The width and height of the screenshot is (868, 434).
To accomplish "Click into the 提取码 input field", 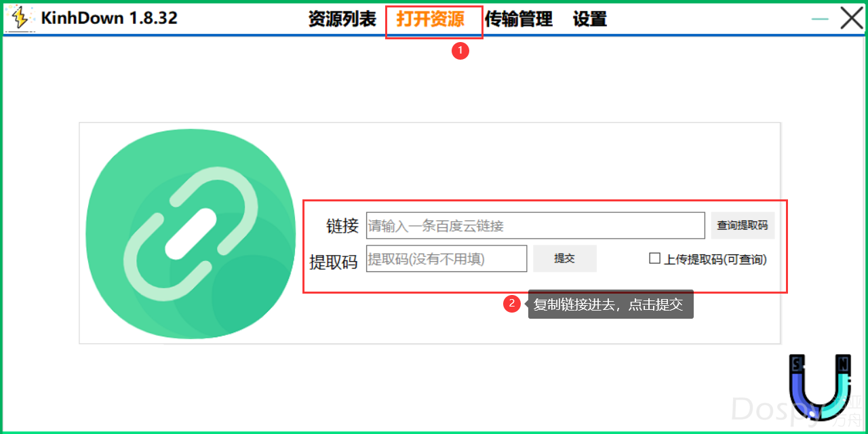I will coord(446,258).
